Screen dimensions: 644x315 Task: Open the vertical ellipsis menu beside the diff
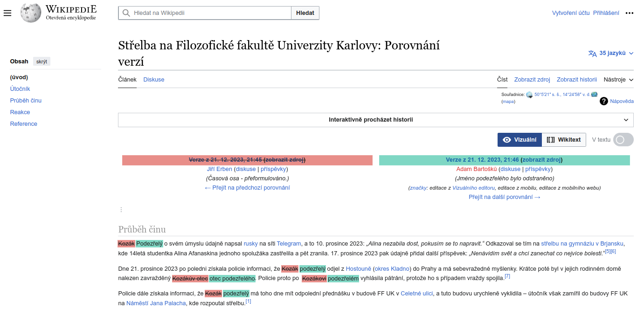120,211
